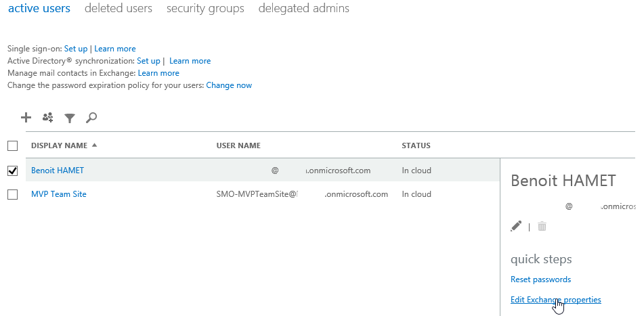Click the pencil edit icon for Benoit HAMET

coord(516,227)
